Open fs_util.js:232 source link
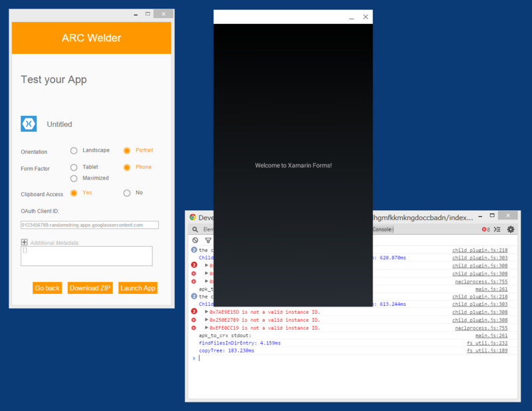Viewport: 532px width, 411px height. 487,343
